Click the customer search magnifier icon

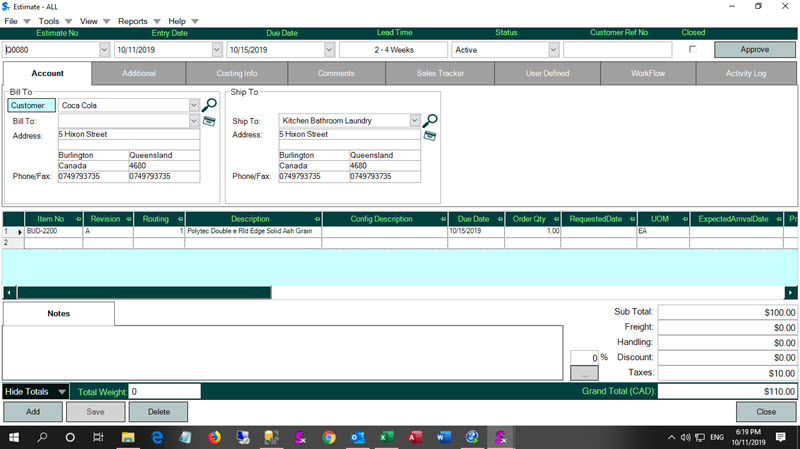(209, 104)
